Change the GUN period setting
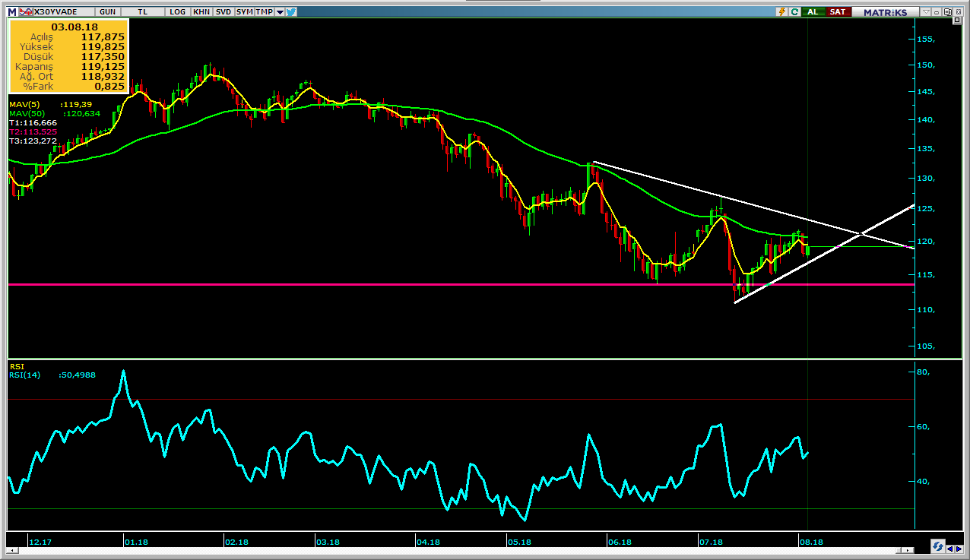Screen dimensions: 970x560 pos(107,11)
